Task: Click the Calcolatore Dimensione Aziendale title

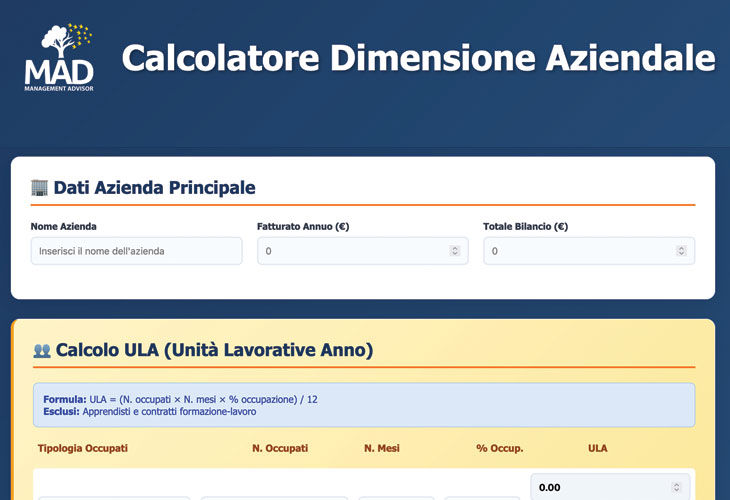Action: coord(418,58)
